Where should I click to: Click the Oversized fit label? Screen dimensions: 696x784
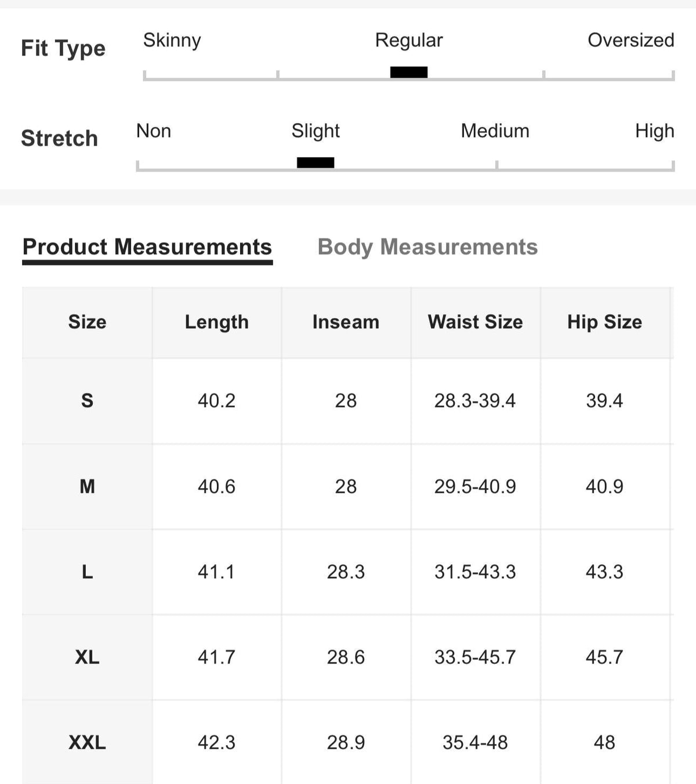click(630, 40)
